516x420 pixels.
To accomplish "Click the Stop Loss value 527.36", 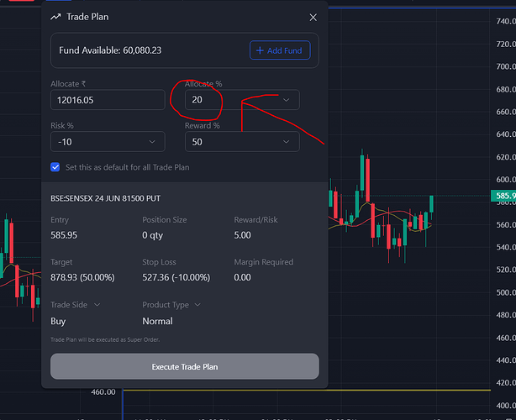I will tap(174, 277).
